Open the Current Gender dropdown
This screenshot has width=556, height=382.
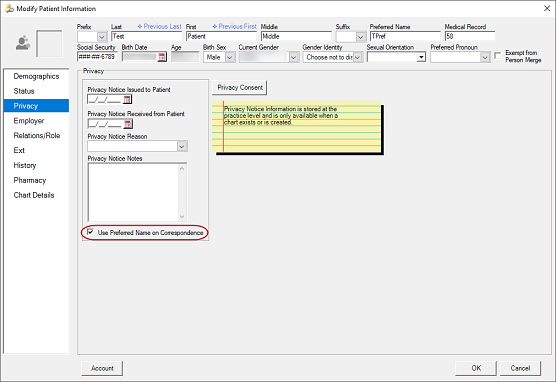[293, 57]
